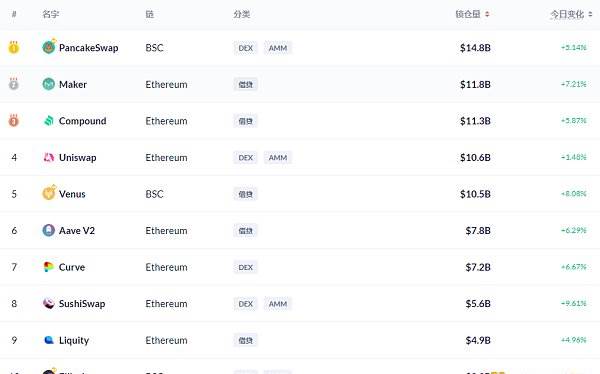Click the Liquity logo icon
This screenshot has height=374, width=600.
(49, 340)
